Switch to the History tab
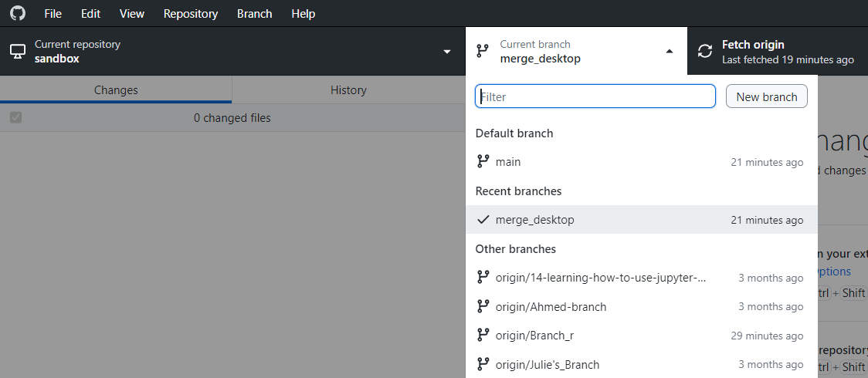 click(x=348, y=90)
